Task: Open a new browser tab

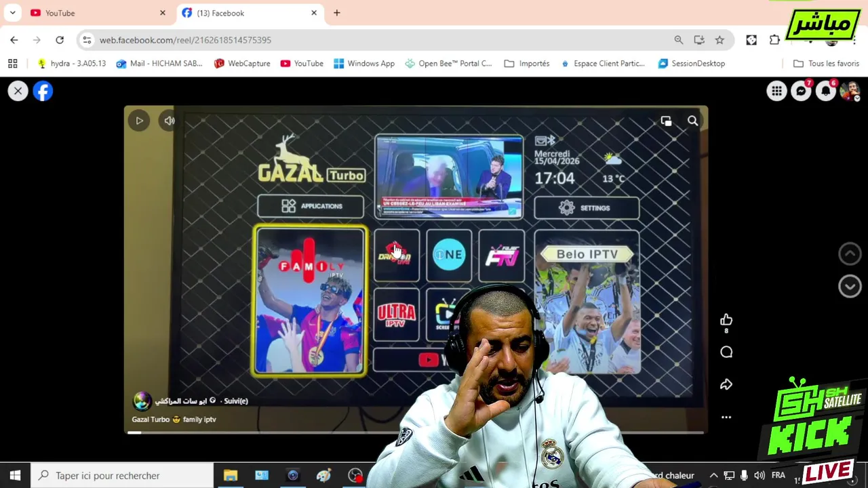Action: click(x=336, y=13)
